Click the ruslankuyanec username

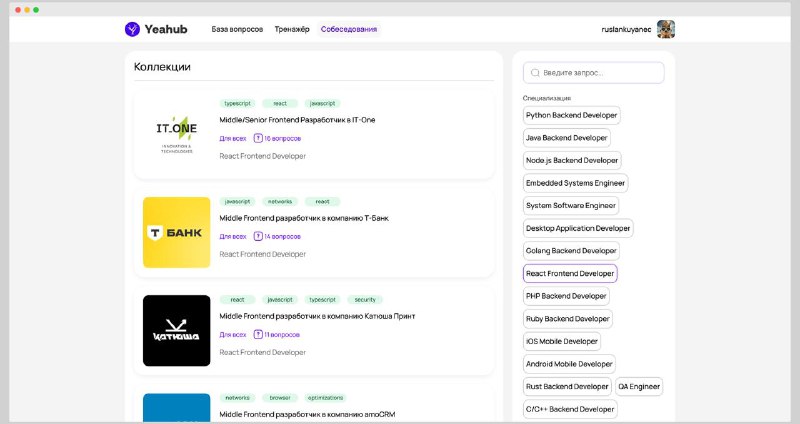pyautogui.click(x=626, y=30)
